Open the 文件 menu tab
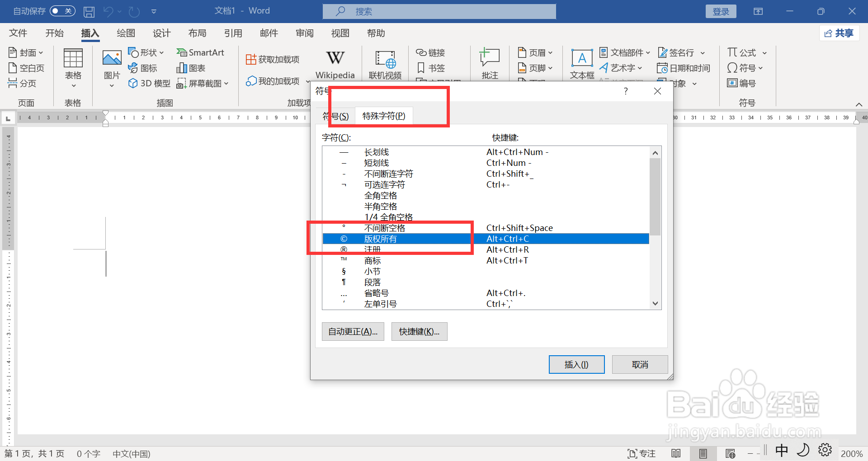868x461 pixels. (18, 33)
